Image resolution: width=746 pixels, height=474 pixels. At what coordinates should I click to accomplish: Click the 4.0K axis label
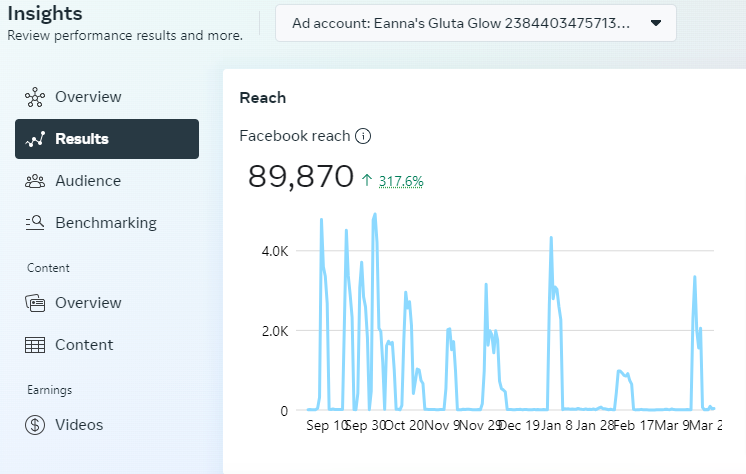275,251
